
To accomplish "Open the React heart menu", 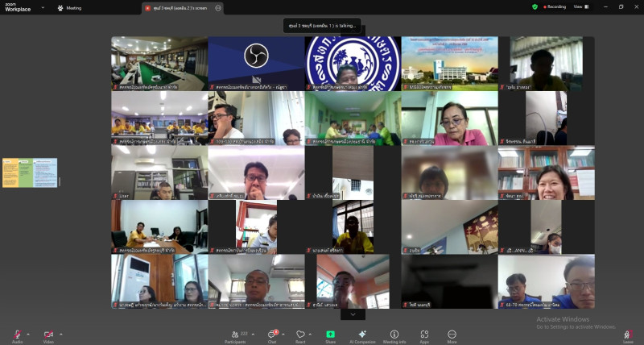I will pyautogui.click(x=300, y=336).
